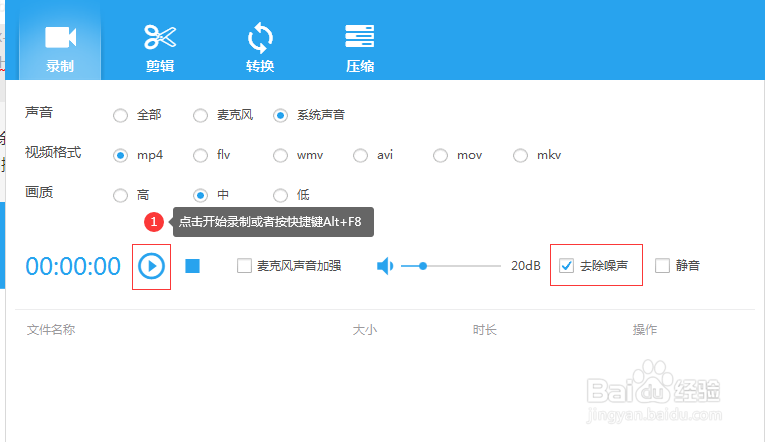Set picture quality to 中
This screenshot has height=442, width=765.
201,196
